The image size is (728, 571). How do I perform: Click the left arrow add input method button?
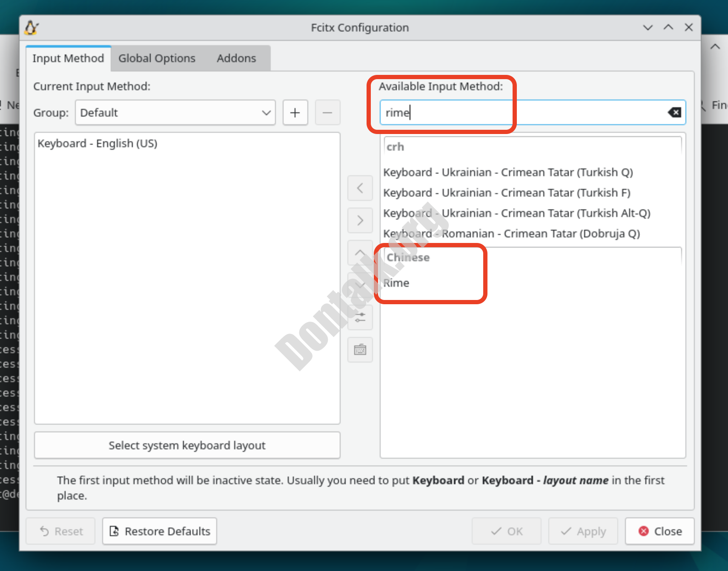point(360,188)
